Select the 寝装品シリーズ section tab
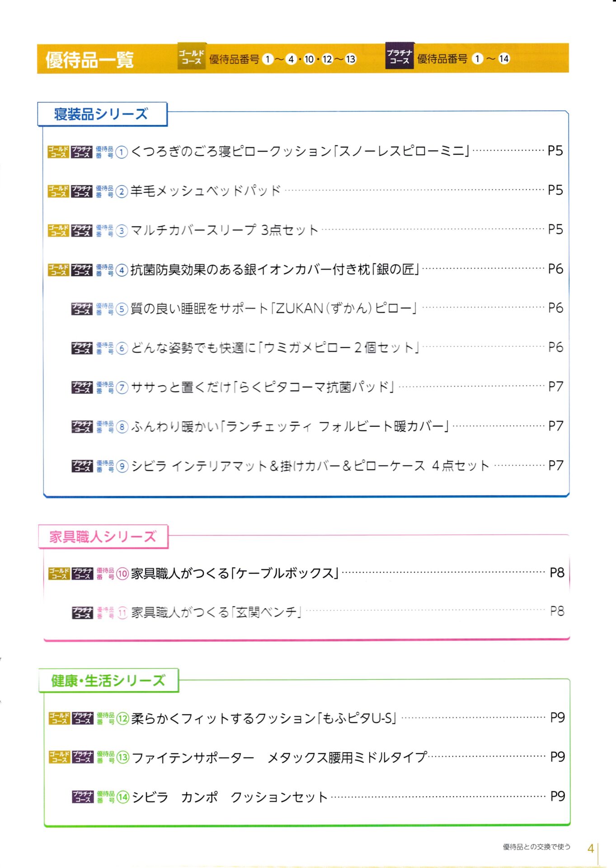 point(102,114)
